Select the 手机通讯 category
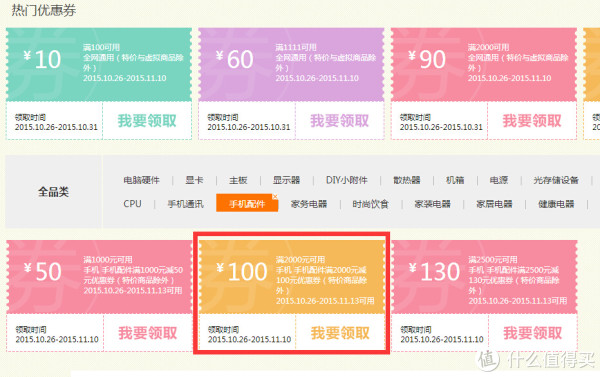Image resolution: width=600 pixels, height=377 pixels. click(x=186, y=204)
